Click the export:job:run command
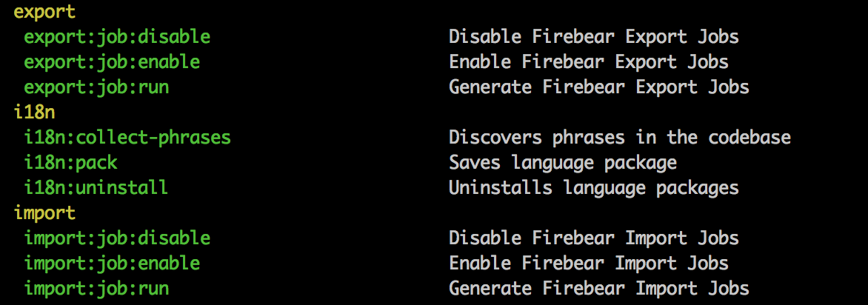 (x=96, y=87)
